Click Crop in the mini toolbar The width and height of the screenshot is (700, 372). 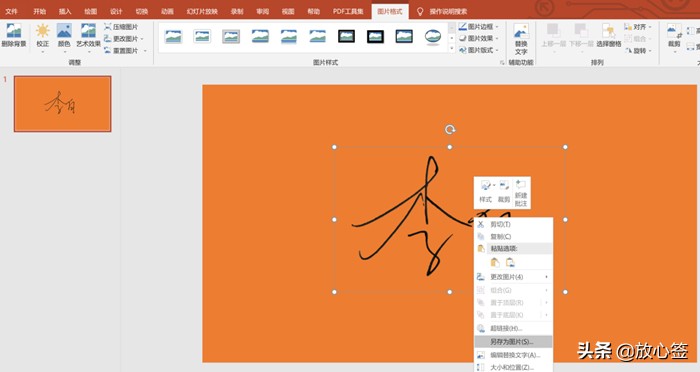pyautogui.click(x=504, y=192)
